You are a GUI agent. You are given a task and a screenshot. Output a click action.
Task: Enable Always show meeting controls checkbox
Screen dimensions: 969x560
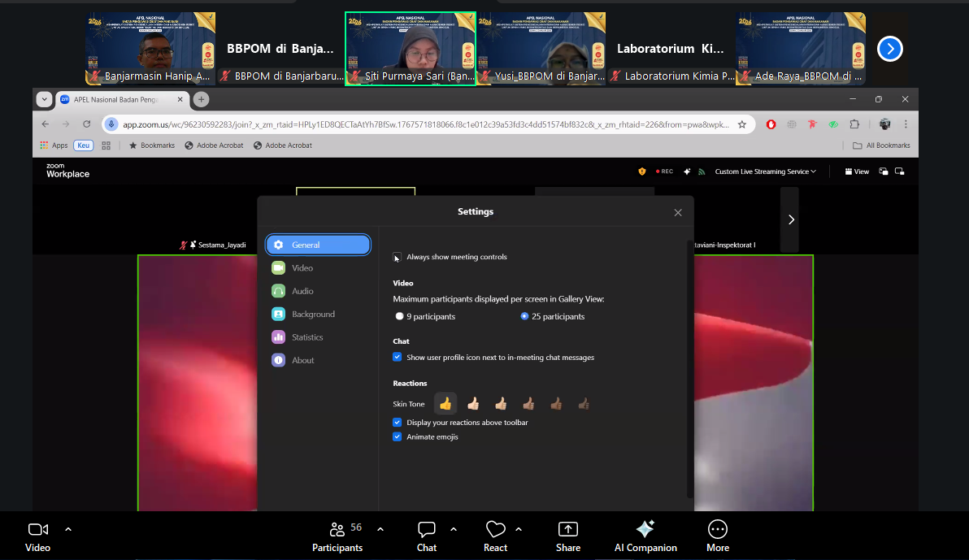[x=398, y=257]
